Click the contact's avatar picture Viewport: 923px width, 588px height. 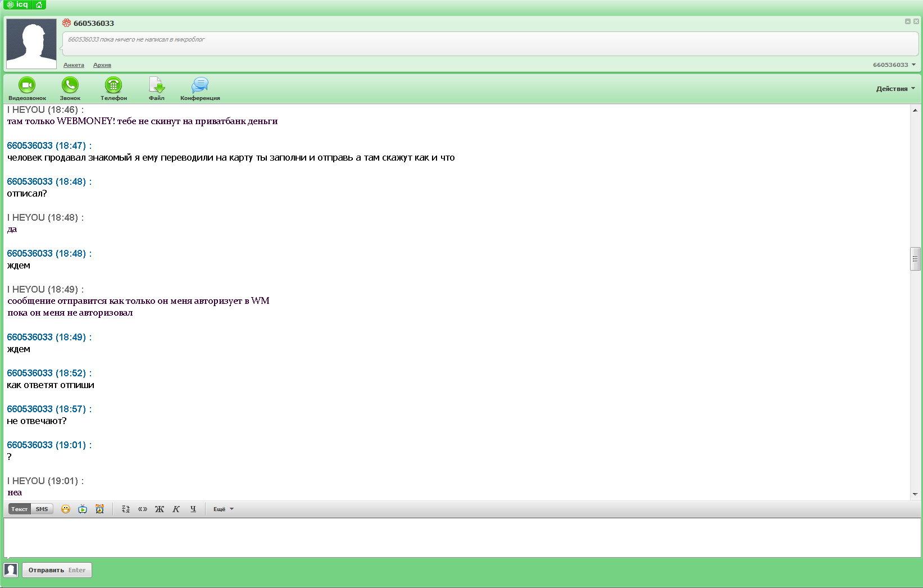click(x=31, y=44)
